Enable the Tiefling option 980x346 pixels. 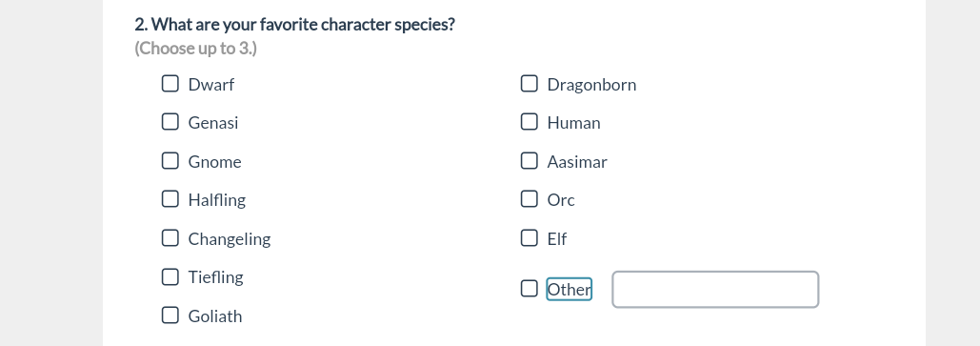point(170,276)
